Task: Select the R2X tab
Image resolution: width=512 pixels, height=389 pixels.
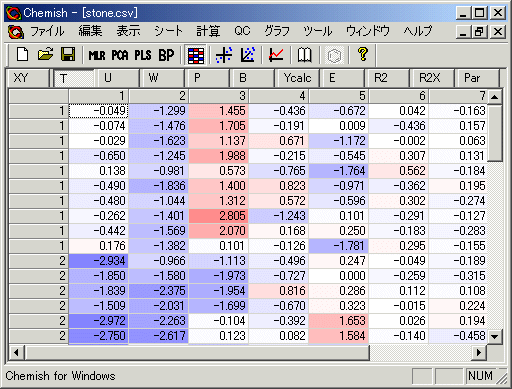Action: coord(431,78)
